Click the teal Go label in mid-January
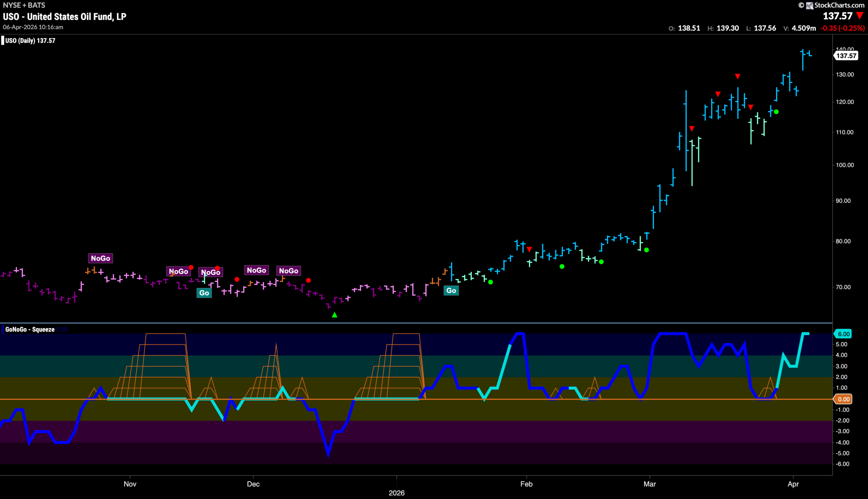The height and width of the screenshot is (499, 868). tap(451, 291)
